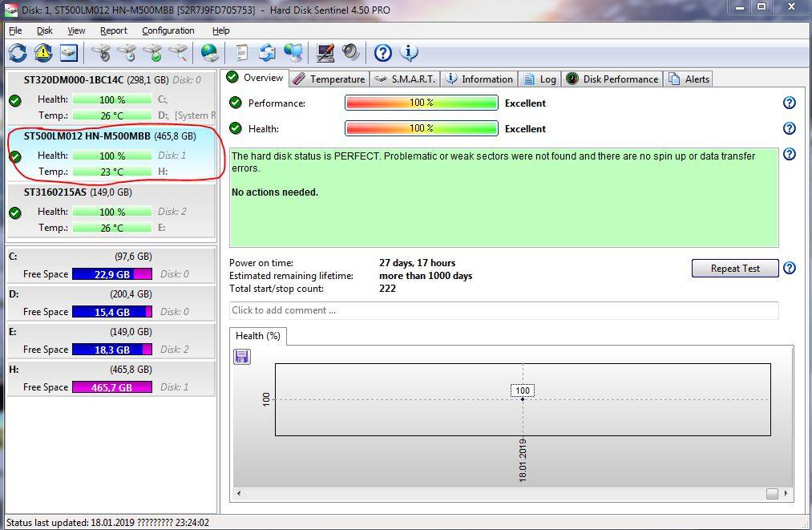Select the ST500LM012 HN-M500MBB disk entry
Screen dimensions: 812x530
[x=111, y=154]
